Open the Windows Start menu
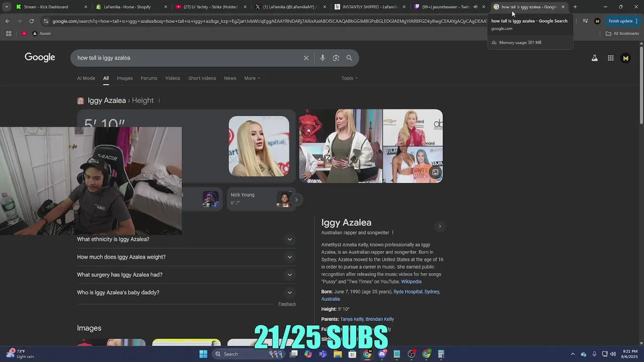 click(203, 354)
